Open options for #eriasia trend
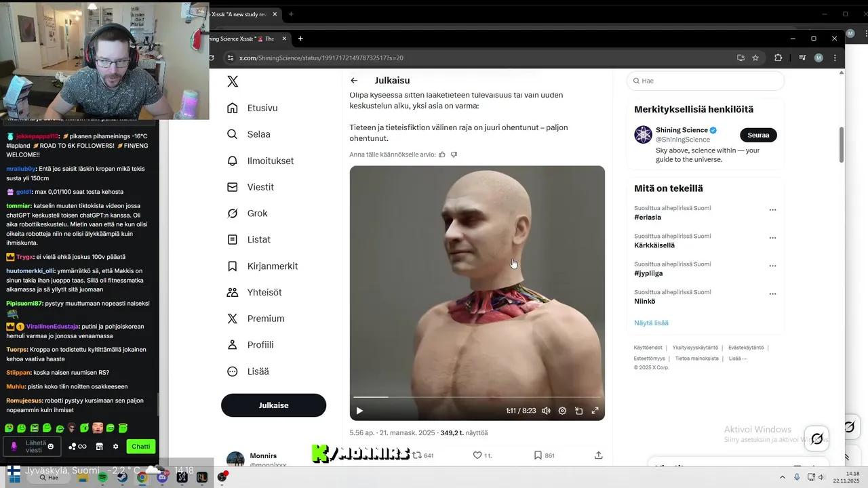This screenshot has height=488, width=868. 772,210
